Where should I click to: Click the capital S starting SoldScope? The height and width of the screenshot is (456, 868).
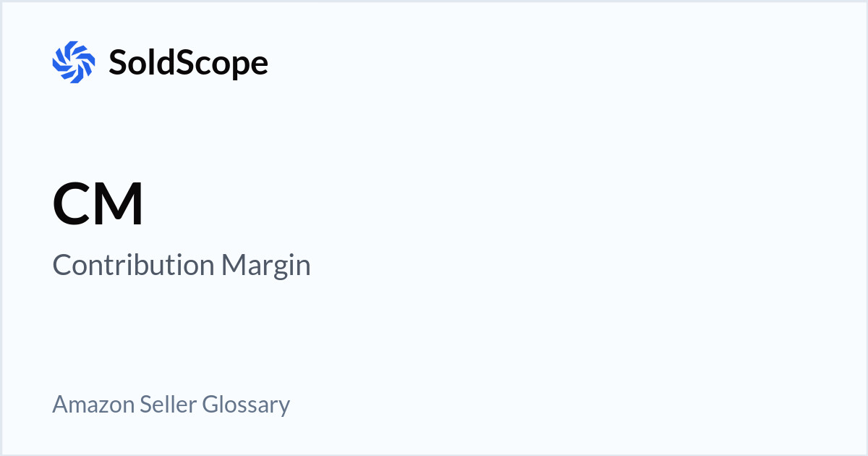(118, 62)
